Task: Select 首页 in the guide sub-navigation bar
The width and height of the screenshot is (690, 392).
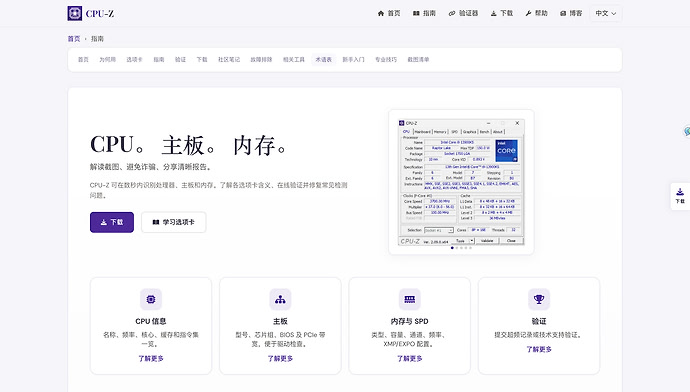Action: coord(83,59)
